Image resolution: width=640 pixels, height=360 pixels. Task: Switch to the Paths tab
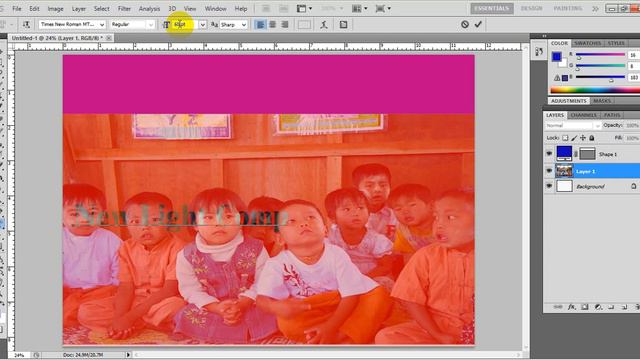point(612,115)
